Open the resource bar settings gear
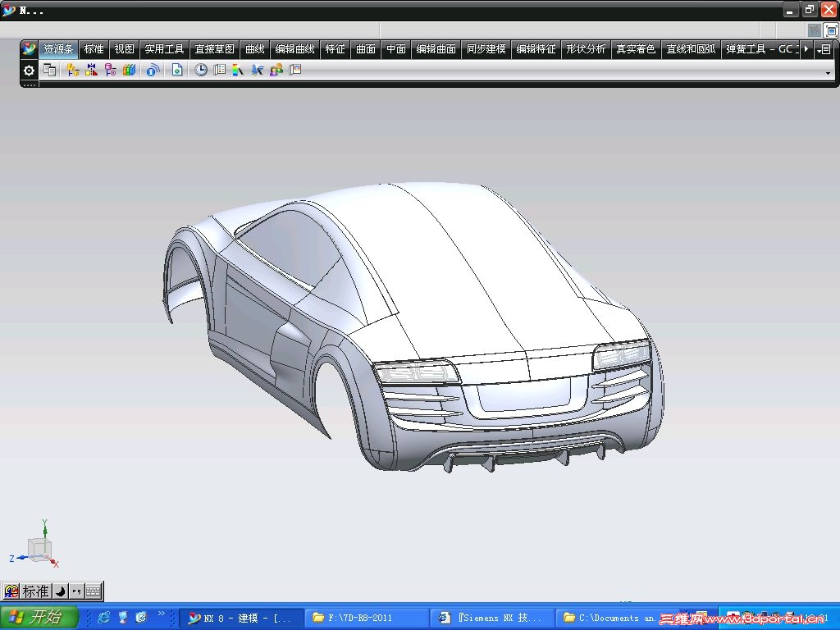 click(29, 71)
